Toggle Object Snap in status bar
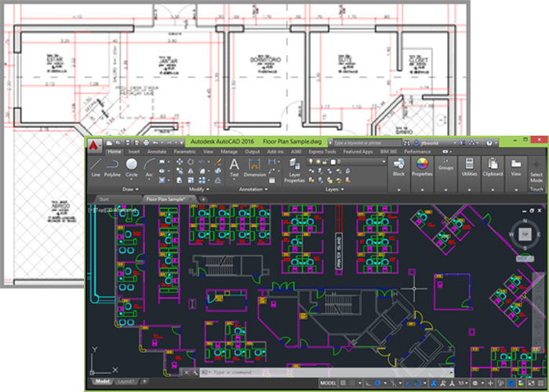 pos(418,383)
